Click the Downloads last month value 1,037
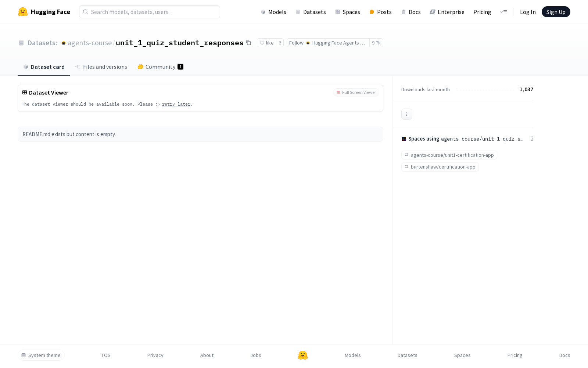Screen dimensions: 588x368 click(526, 89)
